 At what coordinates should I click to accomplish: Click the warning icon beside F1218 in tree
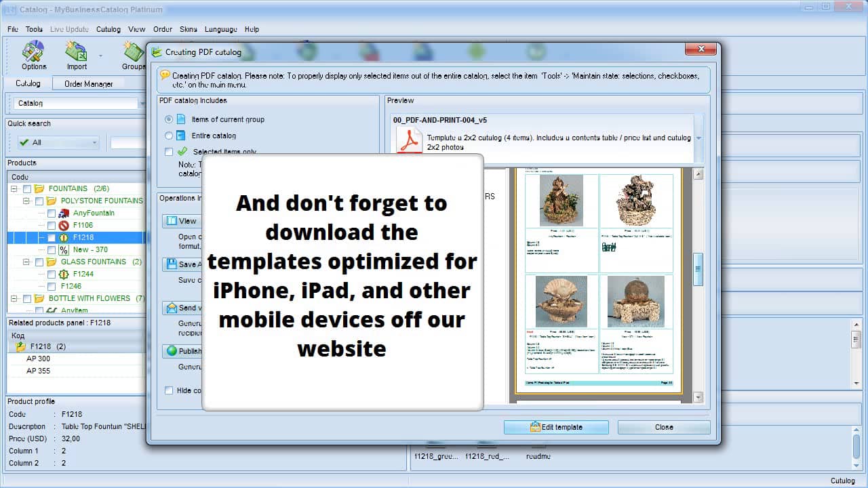click(x=64, y=237)
